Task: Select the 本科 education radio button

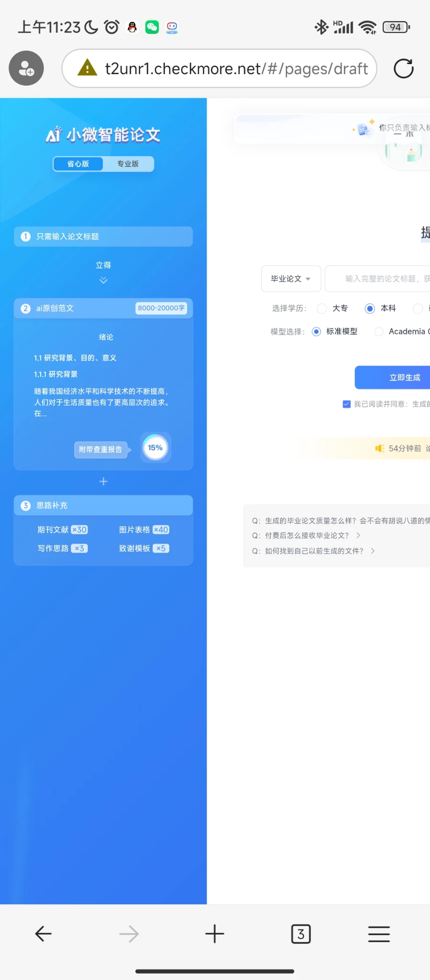Action: 370,309
